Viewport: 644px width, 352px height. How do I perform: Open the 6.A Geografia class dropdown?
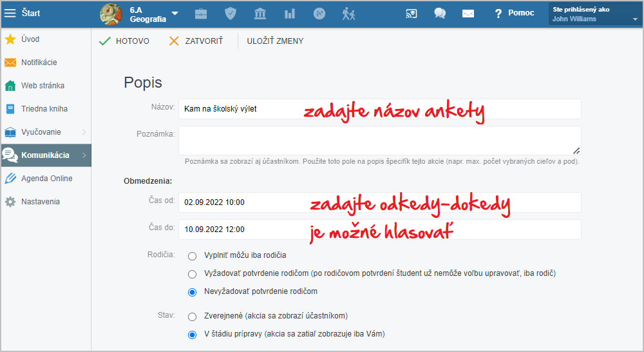175,14
